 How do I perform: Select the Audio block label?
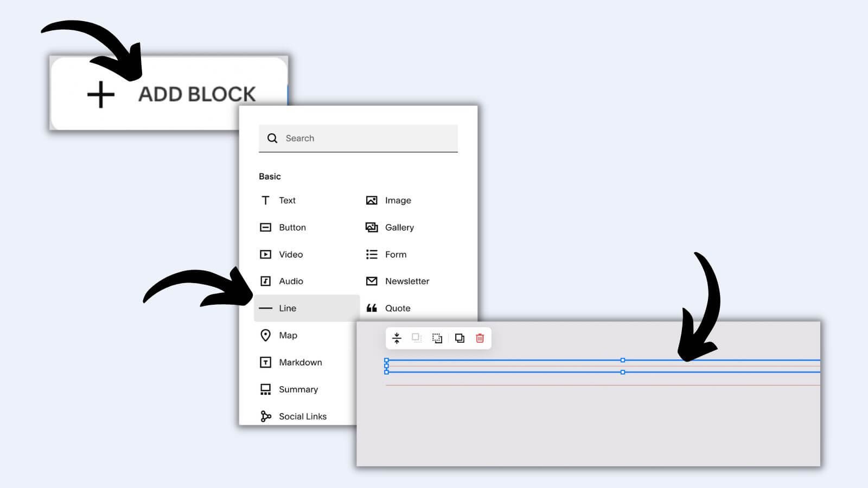(x=291, y=281)
